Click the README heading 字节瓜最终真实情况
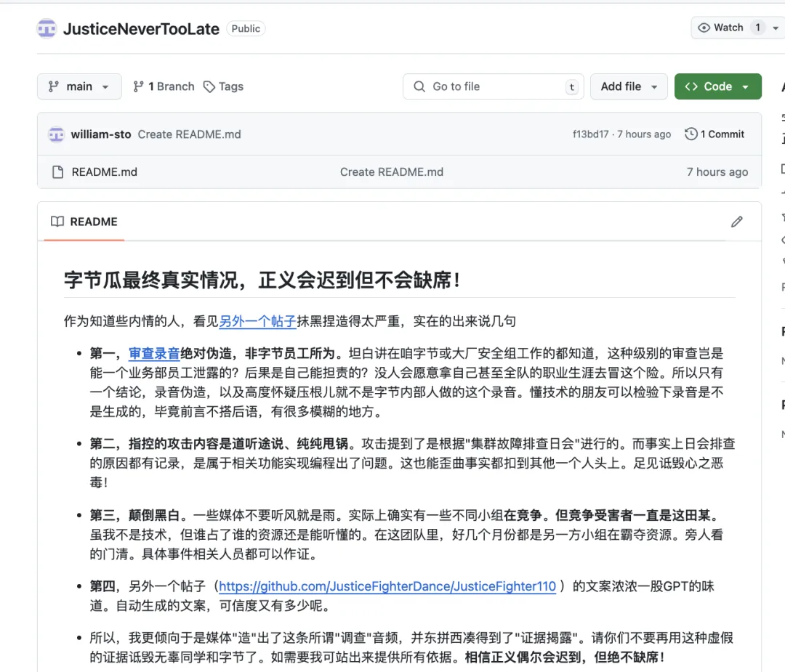The width and height of the screenshot is (785, 672). point(262,280)
